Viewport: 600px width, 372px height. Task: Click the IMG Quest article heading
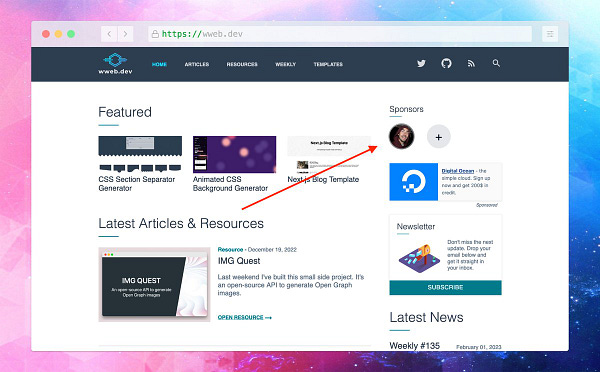tap(239, 261)
